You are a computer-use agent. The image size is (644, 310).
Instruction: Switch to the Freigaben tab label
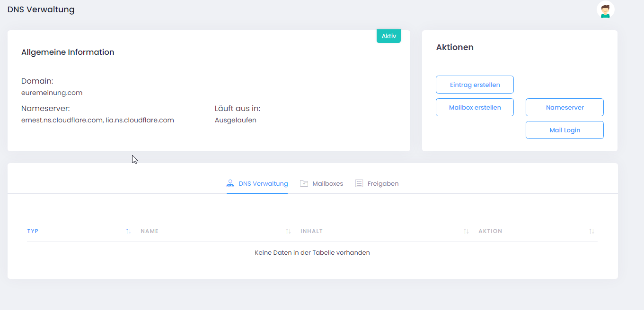[x=383, y=183]
